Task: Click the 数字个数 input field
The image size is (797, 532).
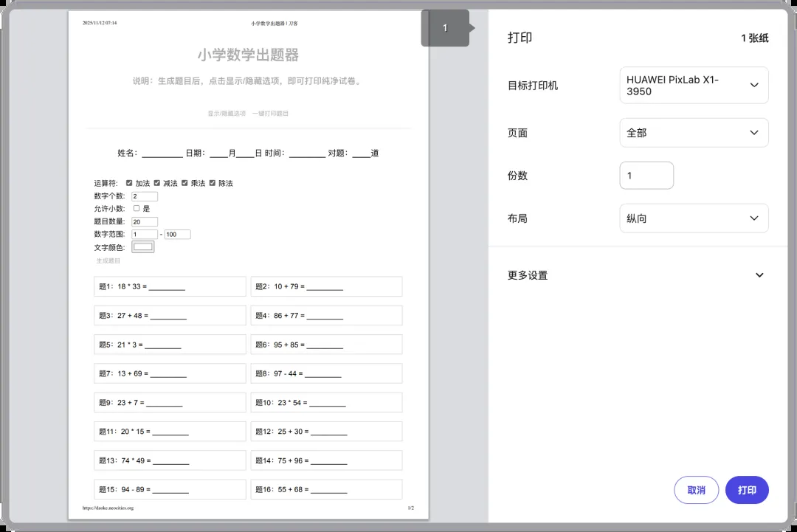Action: [145, 196]
